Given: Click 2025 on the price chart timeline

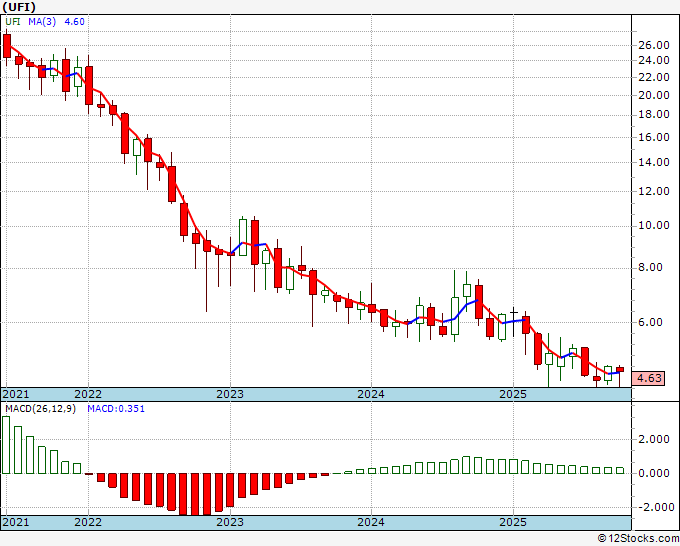Looking at the screenshot, I should click(513, 394).
